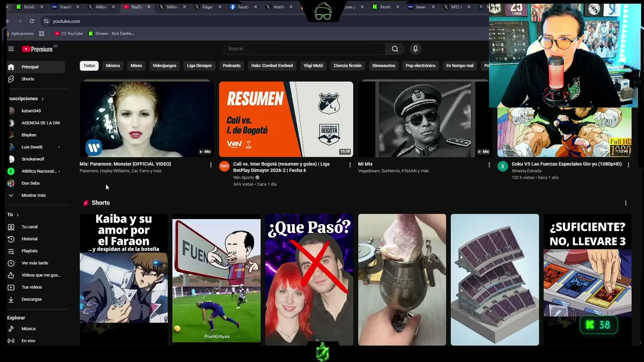Open the Stream - Kick Dashboard bookmark
Screen dimensions: 644x362
(x=111, y=34)
